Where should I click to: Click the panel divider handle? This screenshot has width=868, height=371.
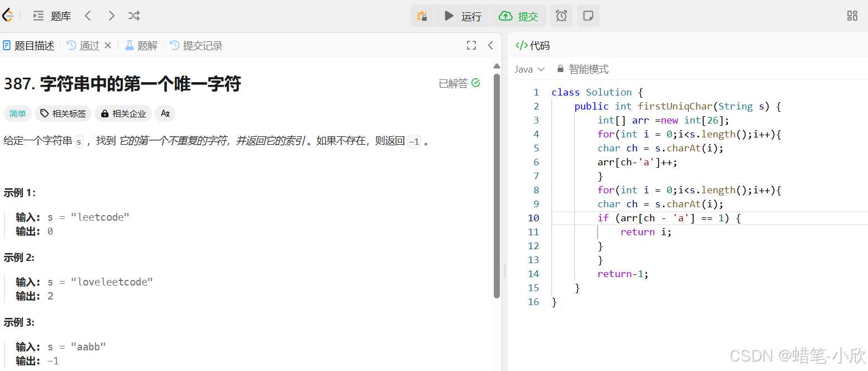click(505, 270)
